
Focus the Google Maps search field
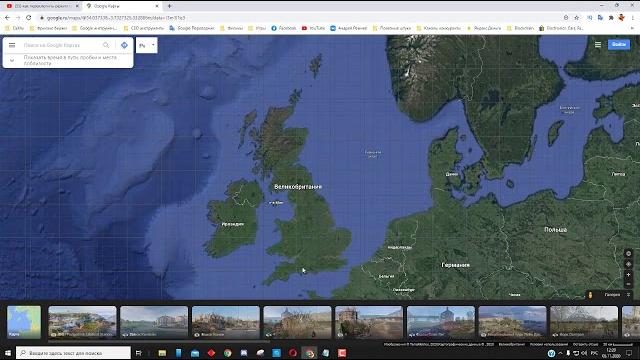click(61, 45)
